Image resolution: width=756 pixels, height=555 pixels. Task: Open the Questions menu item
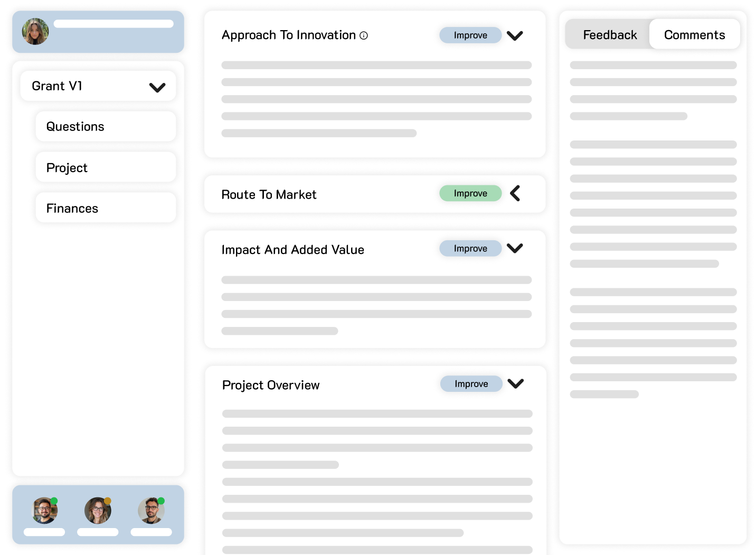(106, 127)
